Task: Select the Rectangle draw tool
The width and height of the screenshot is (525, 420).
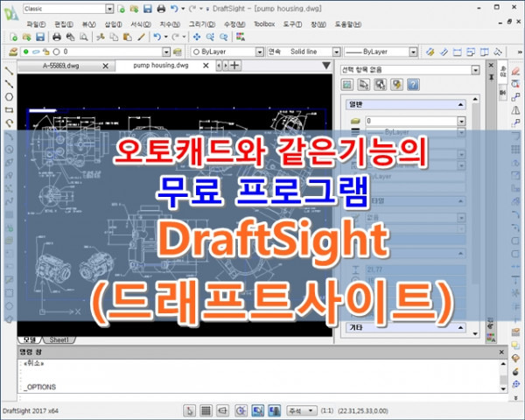Action: coord(9,110)
